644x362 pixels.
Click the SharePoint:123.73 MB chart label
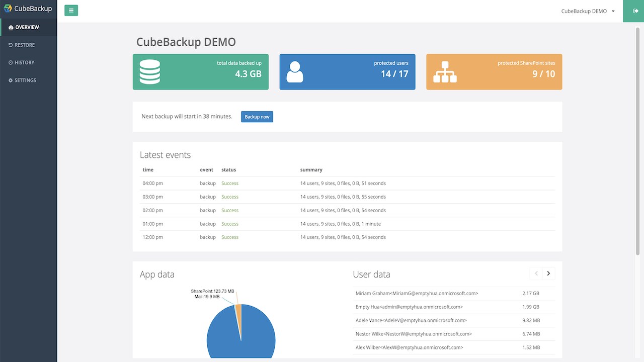tap(212, 291)
